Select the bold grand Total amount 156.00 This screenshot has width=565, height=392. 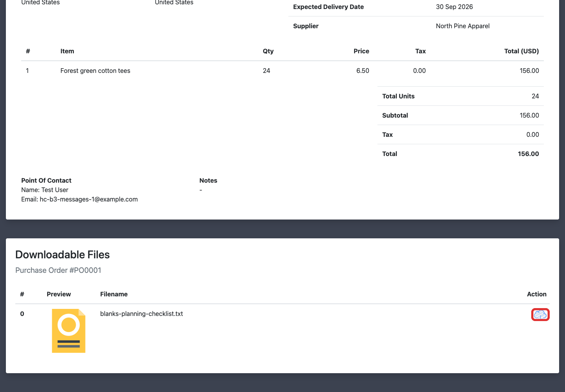click(529, 154)
